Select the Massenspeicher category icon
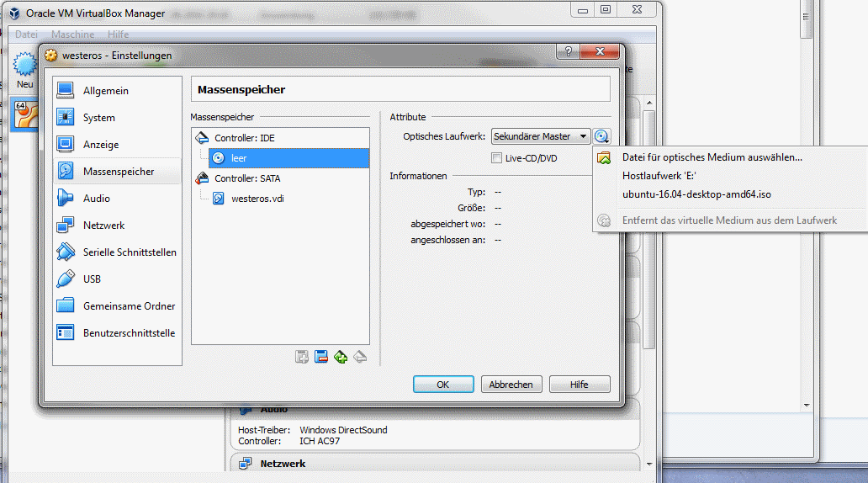The height and width of the screenshot is (483, 868). 66,171
